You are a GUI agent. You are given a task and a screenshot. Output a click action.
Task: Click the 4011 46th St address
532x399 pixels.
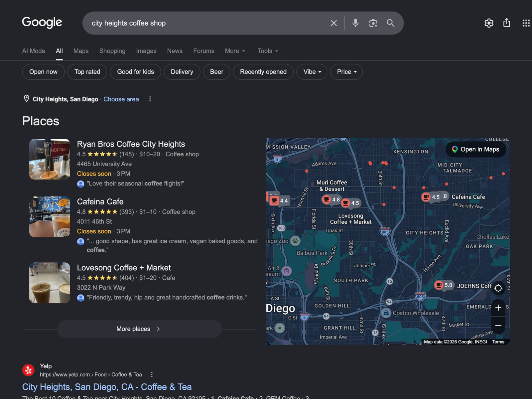tap(94, 221)
